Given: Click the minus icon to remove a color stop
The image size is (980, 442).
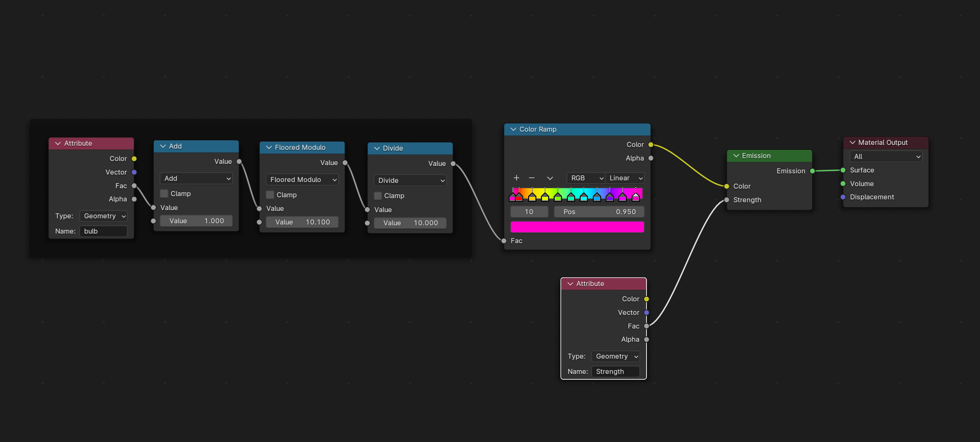Looking at the screenshot, I should 532,178.
